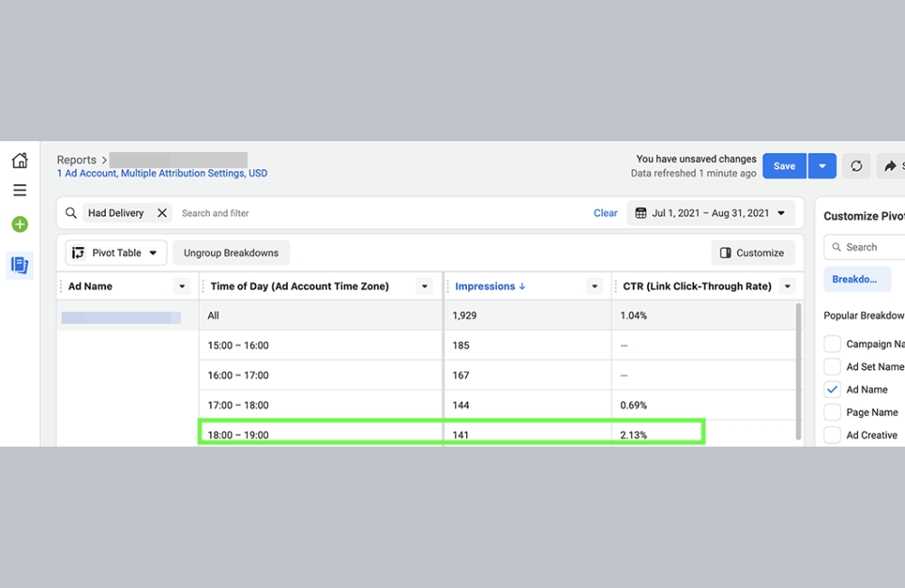
Task: Open the Jul 1 – Aug 31 date picker
Action: click(x=710, y=213)
